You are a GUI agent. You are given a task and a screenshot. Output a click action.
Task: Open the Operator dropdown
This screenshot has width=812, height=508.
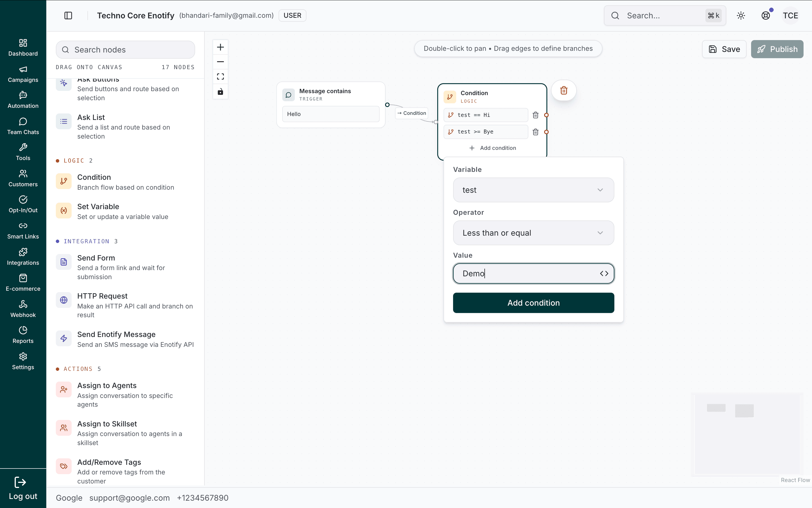(533, 233)
